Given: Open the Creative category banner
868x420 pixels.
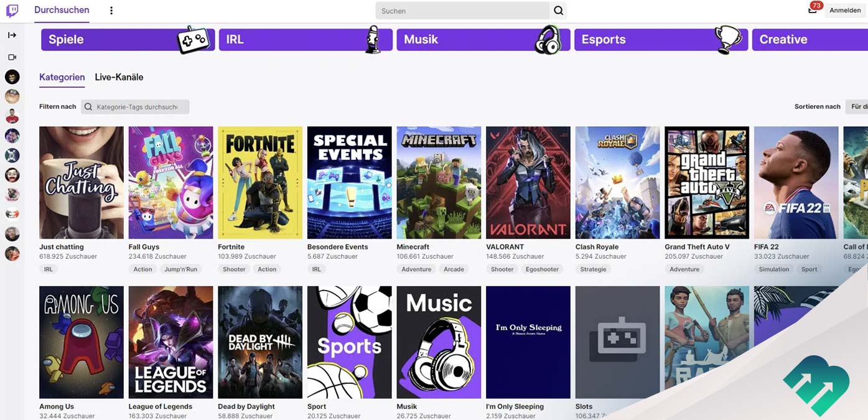Looking at the screenshot, I should click(810, 39).
